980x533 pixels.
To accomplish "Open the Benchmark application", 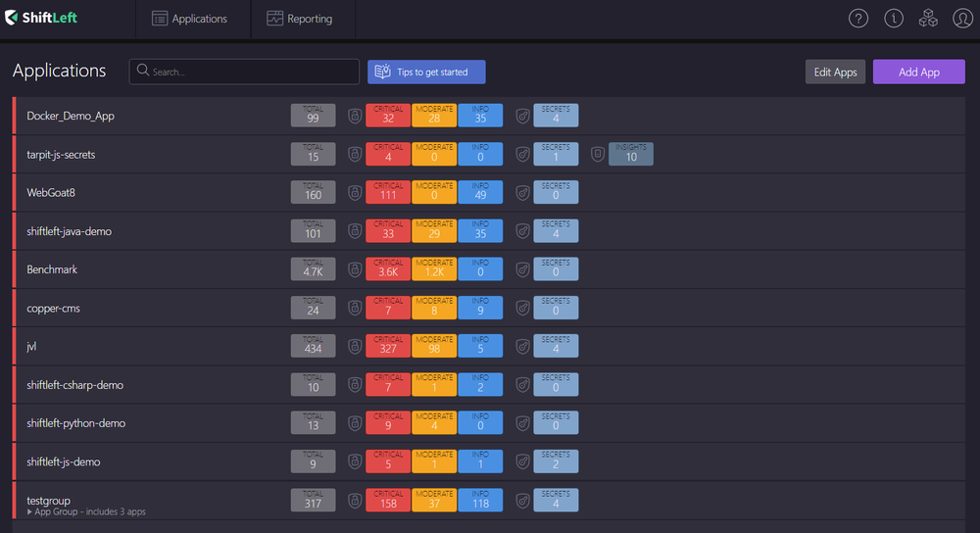I will click(52, 269).
